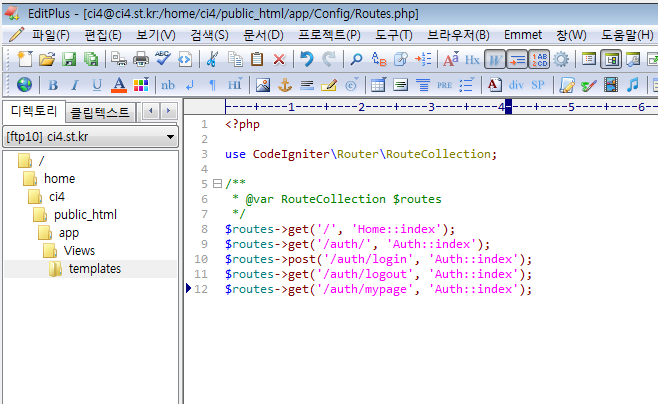Click the film strip media icon
The width and height of the screenshot is (658, 404).
tap(611, 85)
